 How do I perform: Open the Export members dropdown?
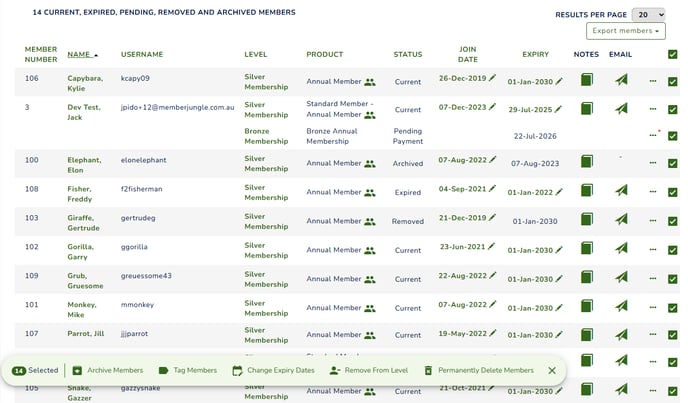[626, 31]
